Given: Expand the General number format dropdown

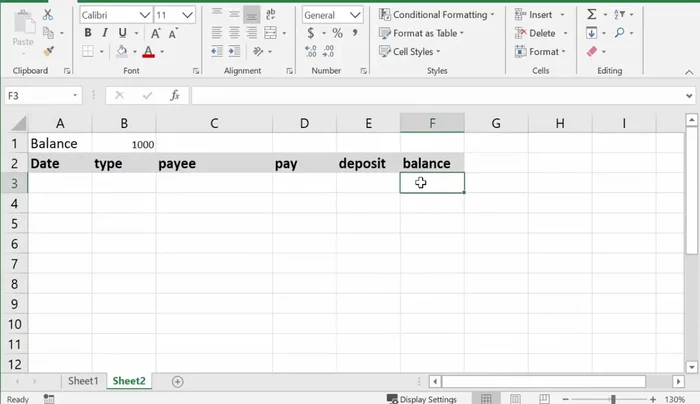Looking at the screenshot, I should [x=355, y=15].
